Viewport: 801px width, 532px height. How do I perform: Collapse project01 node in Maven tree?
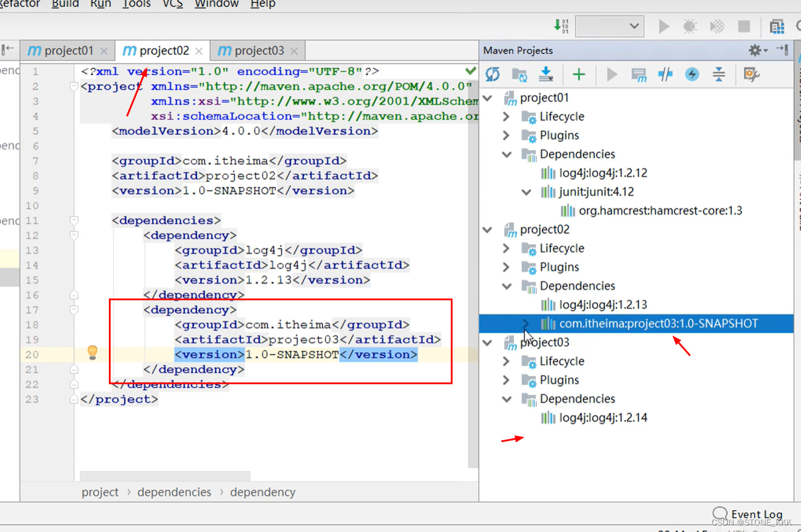coord(487,98)
